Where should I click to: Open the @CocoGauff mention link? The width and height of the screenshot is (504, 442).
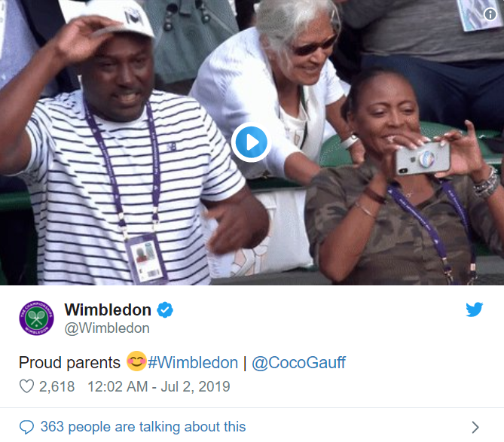(x=298, y=362)
